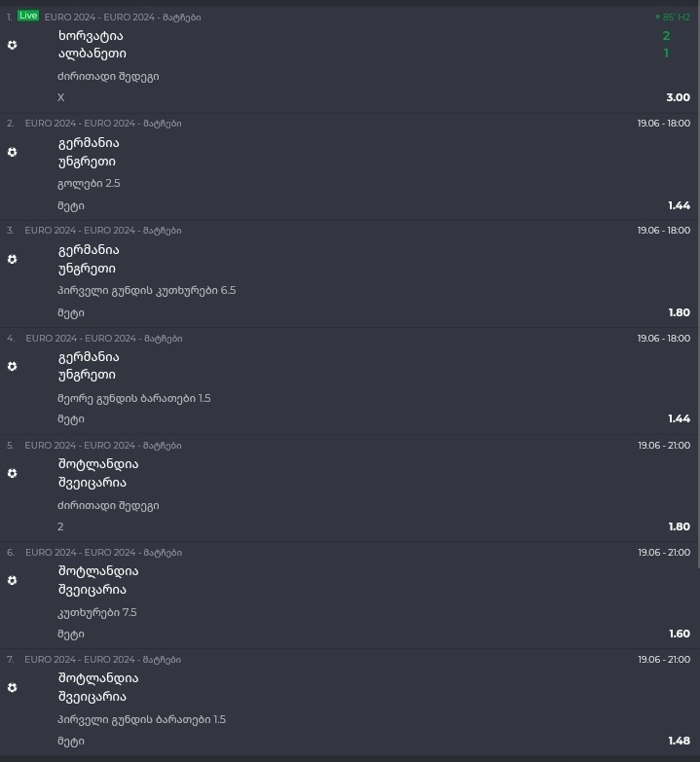
Task: Click 1.48 odds in the last bet
Action: click(679, 741)
